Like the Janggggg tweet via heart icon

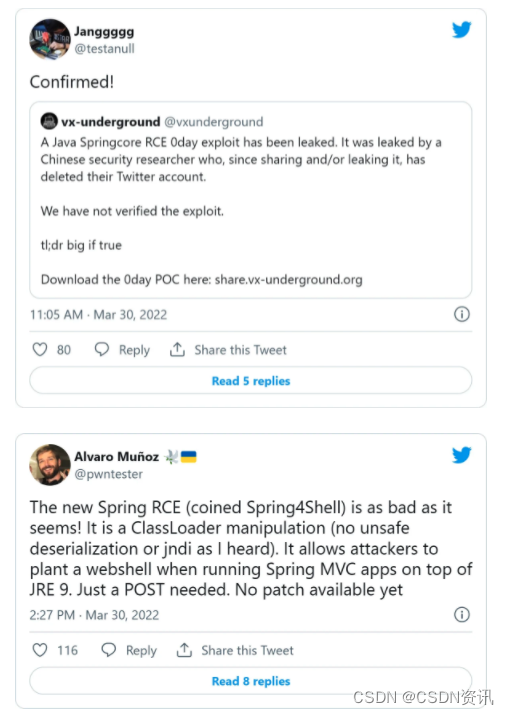click(x=40, y=350)
